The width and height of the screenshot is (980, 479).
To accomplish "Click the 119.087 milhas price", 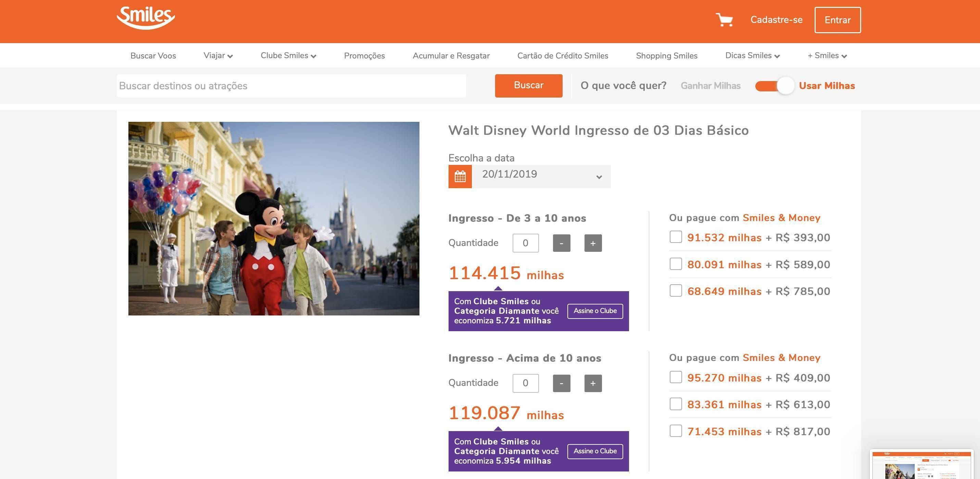I will tap(506, 413).
